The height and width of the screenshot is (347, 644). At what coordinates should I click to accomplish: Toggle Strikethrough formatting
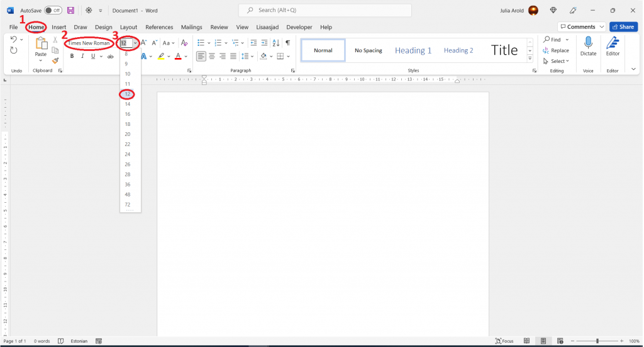111,56
